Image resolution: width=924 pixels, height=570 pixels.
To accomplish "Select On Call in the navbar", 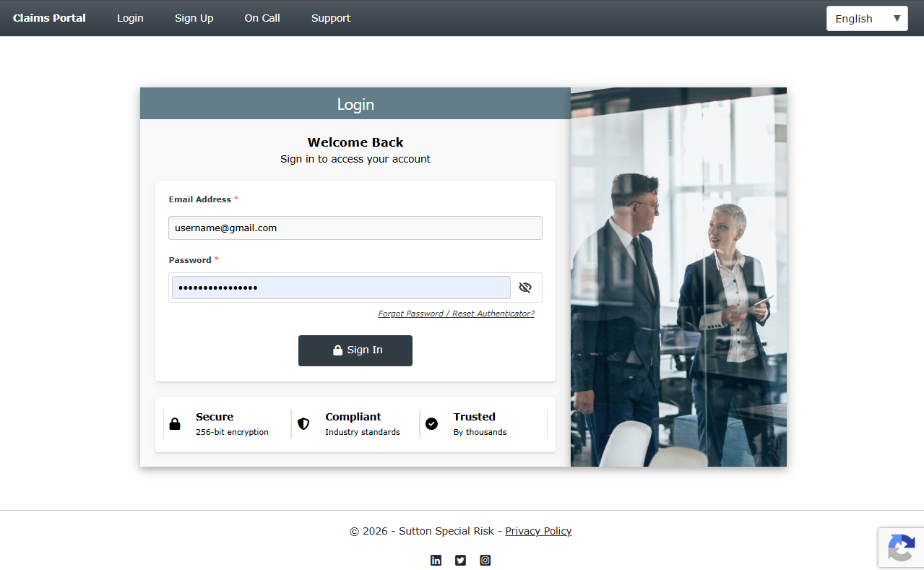I will coord(262,18).
